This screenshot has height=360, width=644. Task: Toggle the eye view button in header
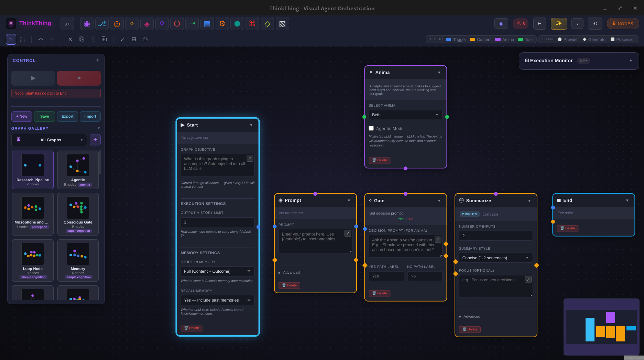501,24
